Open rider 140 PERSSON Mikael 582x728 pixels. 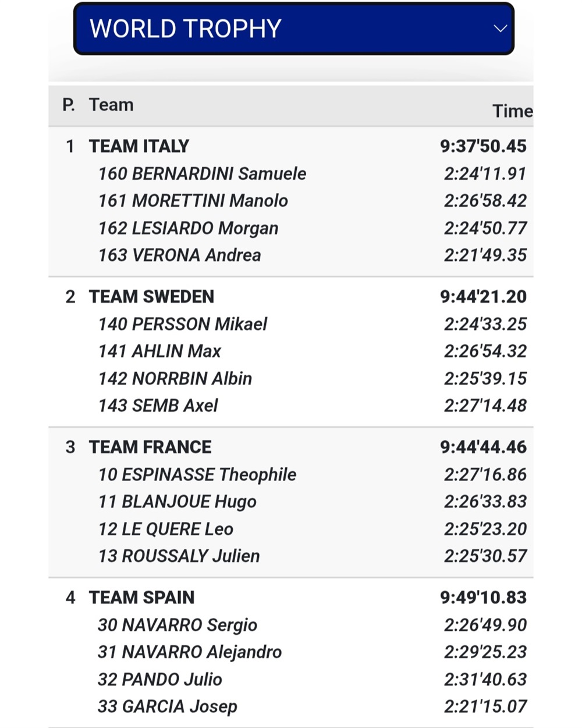point(183,324)
